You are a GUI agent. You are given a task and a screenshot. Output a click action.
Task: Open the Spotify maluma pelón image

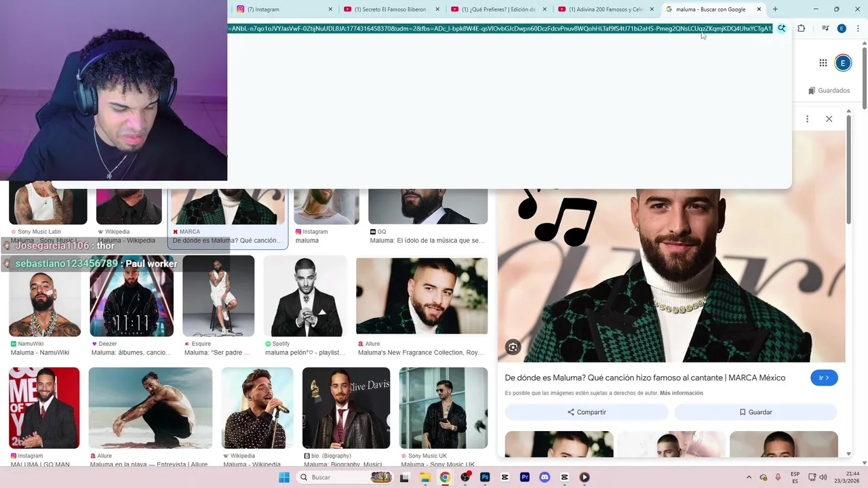305,296
